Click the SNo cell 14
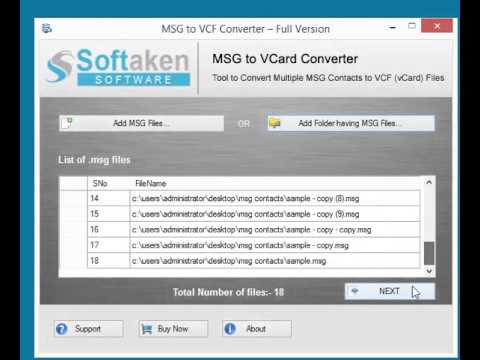The height and width of the screenshot is (360, 480). [x=108, y=198]
